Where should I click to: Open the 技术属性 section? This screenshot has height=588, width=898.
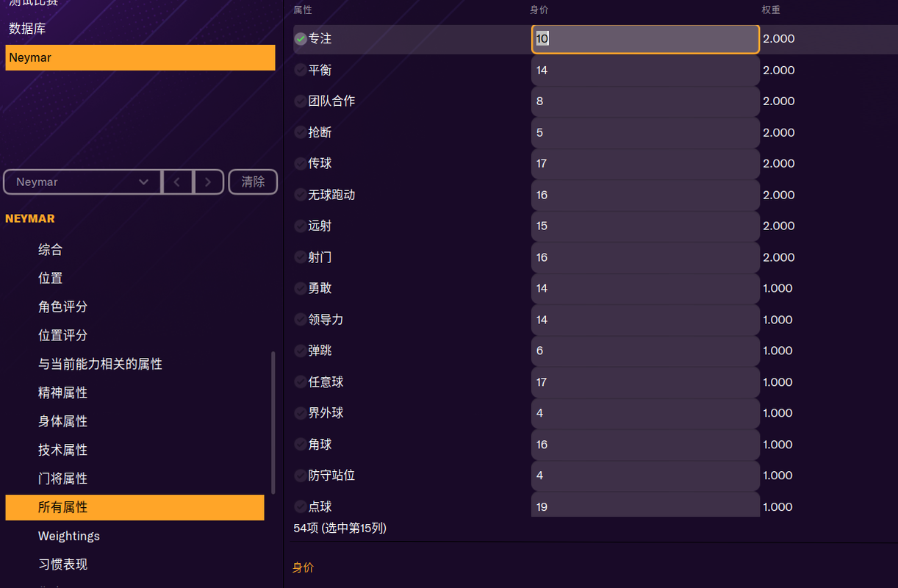click(x=63, y=450)
